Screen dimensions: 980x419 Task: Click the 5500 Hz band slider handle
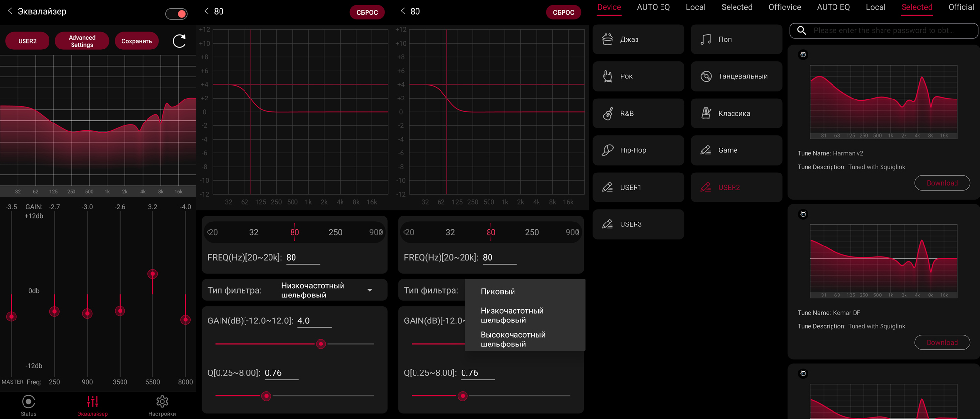tap(153, 274)
